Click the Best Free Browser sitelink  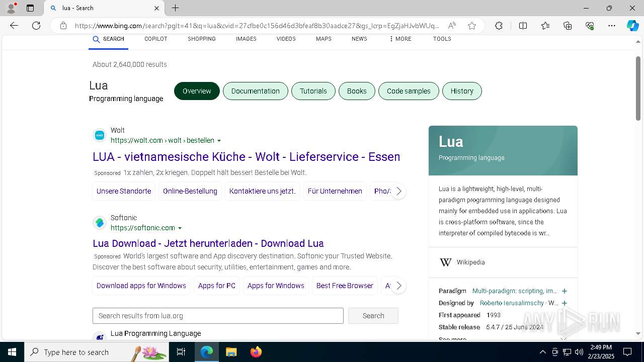click(x=345, y=286)
